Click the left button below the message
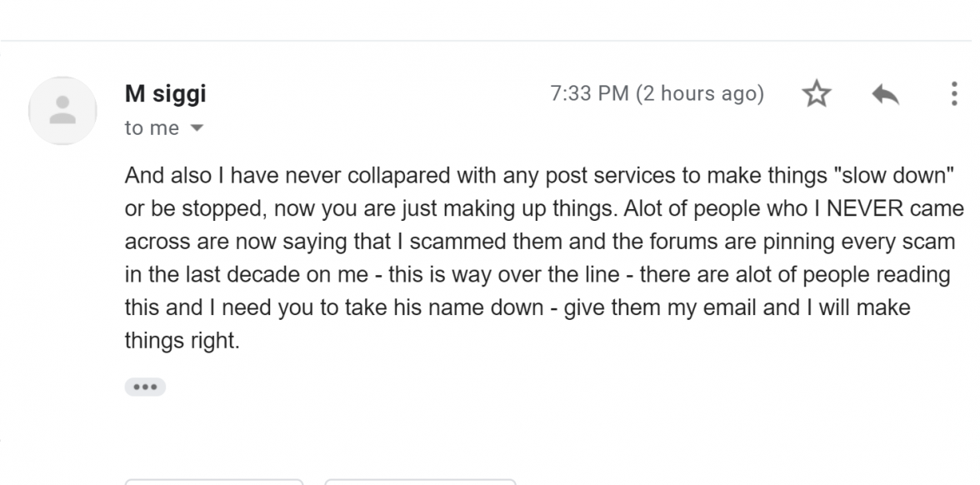The height and width of the screenshot is (485, 980). point(214,482)
